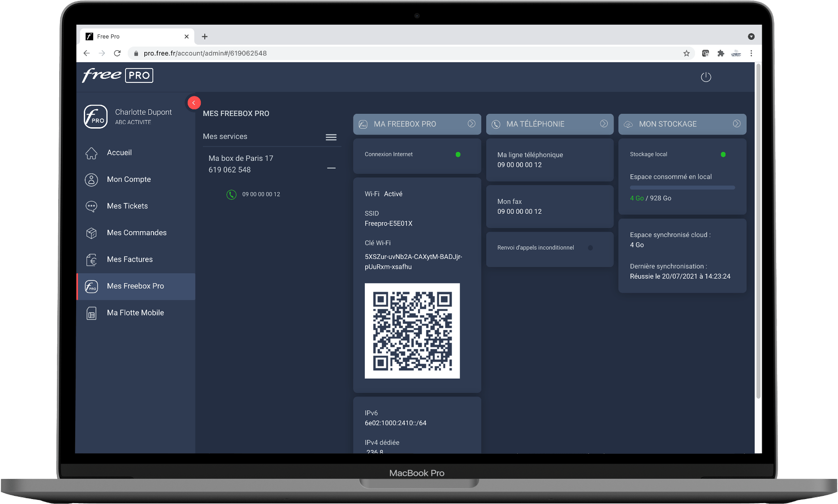The width and height of the screenshot is (838, 504).
Task: Open Mon Compte in the sidebar
Action: tap(136, 180)
